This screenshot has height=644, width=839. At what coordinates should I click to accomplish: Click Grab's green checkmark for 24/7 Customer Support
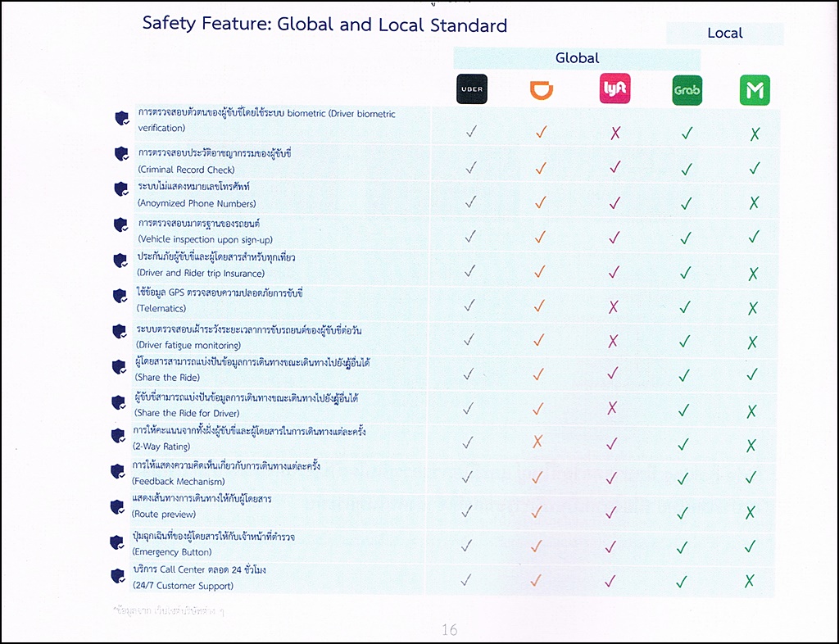coord(681,581)
